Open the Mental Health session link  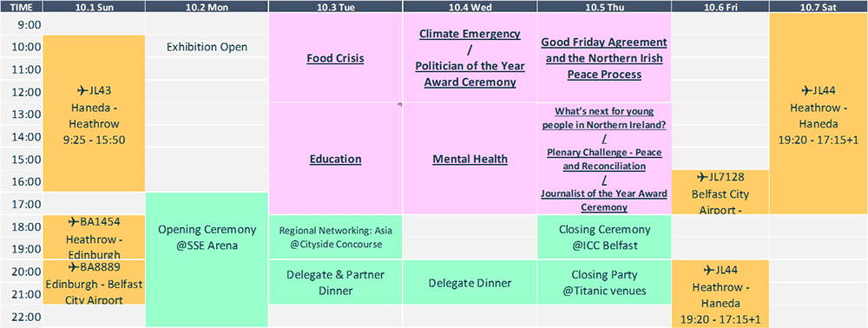coord(470,160)
